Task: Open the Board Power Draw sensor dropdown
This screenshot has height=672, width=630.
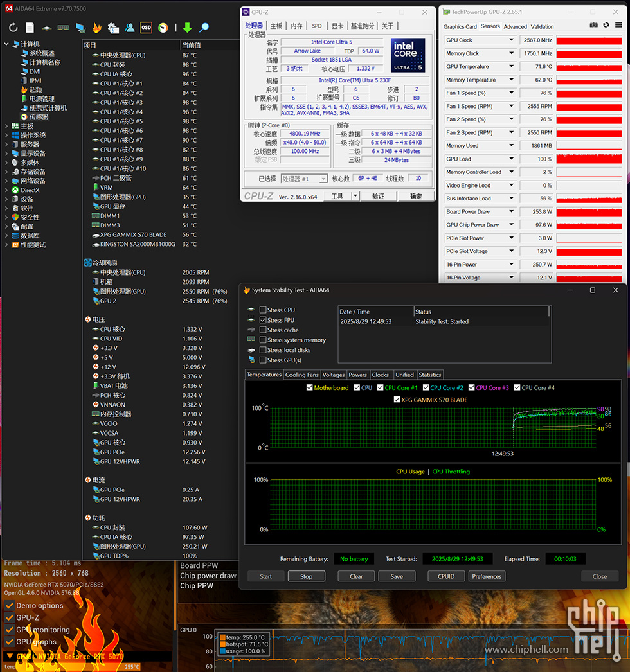Action: point(511,212)
